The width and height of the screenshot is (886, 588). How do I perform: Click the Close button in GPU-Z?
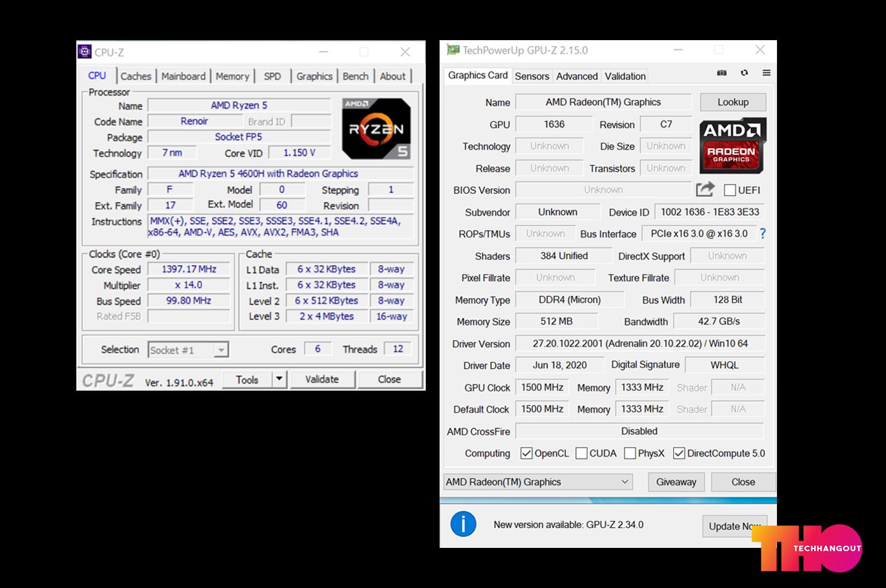click(743, 482)
